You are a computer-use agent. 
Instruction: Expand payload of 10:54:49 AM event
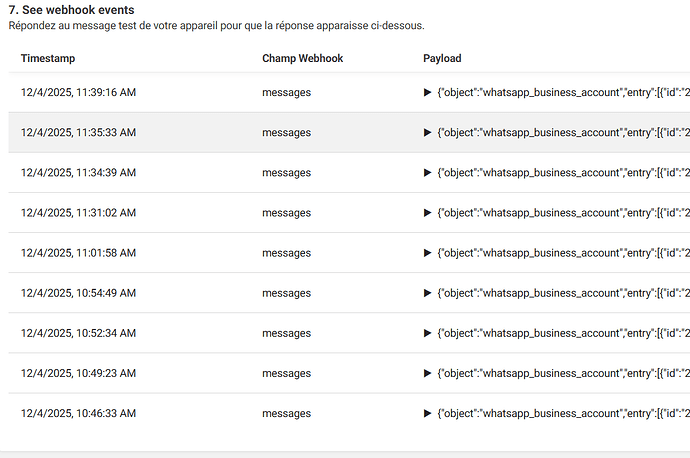[x=429, y=293]
